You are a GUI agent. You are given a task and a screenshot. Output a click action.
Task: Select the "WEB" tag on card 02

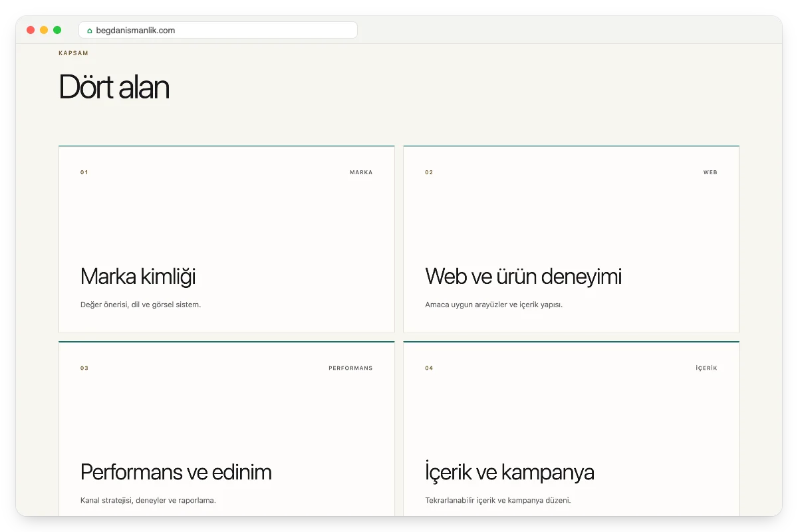coord(710,172)
